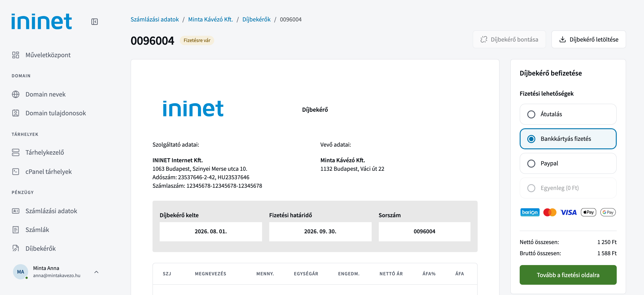Click the MA user avatar
This screenshot has height=295, width=644.
(x=21, y=272)
